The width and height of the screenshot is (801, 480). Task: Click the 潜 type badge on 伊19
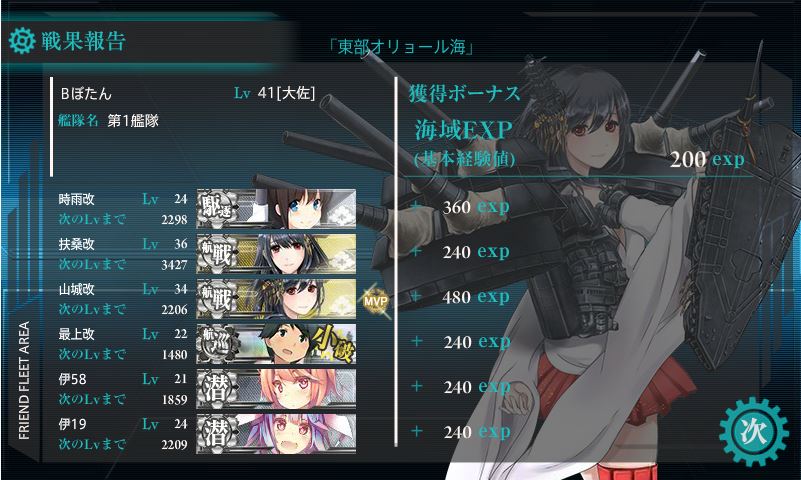(217, 433)
